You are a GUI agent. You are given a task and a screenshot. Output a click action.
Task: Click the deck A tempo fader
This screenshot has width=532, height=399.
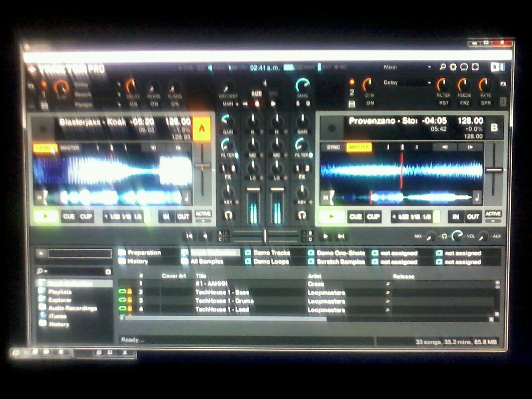pos(202,165)
